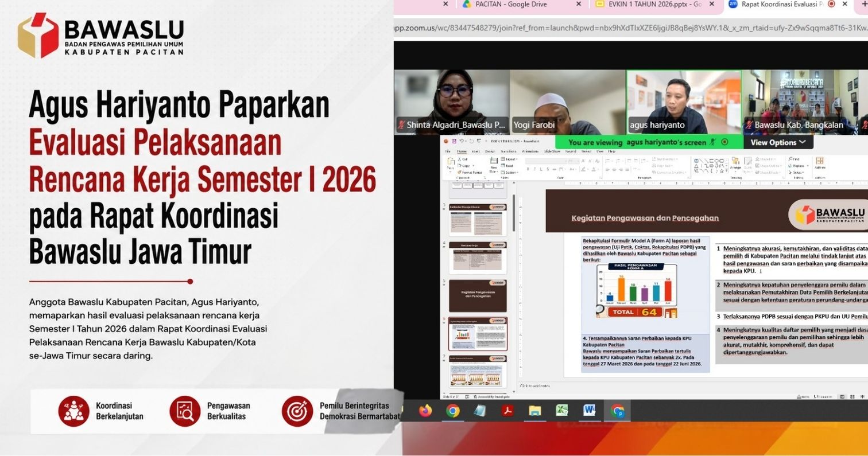Open the Animations ribbon tab

coord(530,151)
